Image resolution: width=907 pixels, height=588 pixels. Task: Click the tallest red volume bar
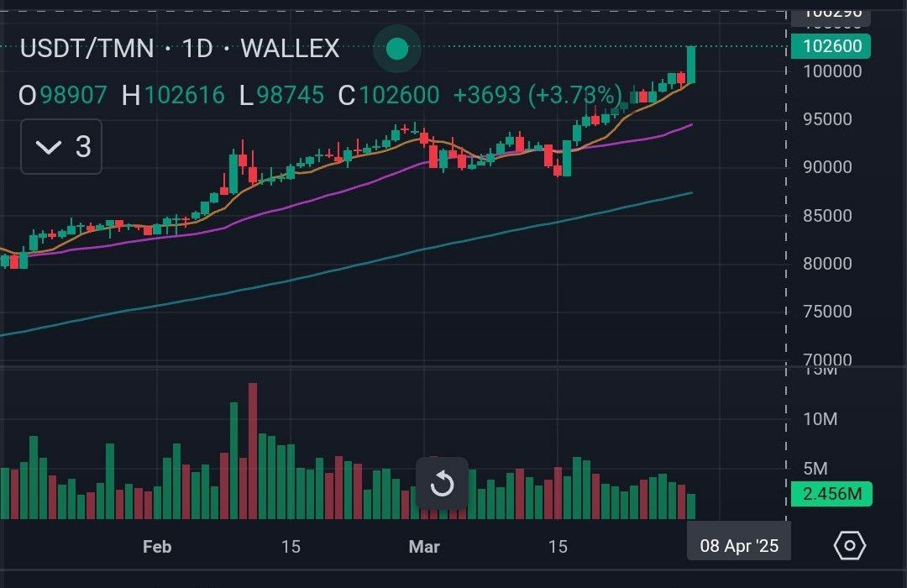point(253,450)
